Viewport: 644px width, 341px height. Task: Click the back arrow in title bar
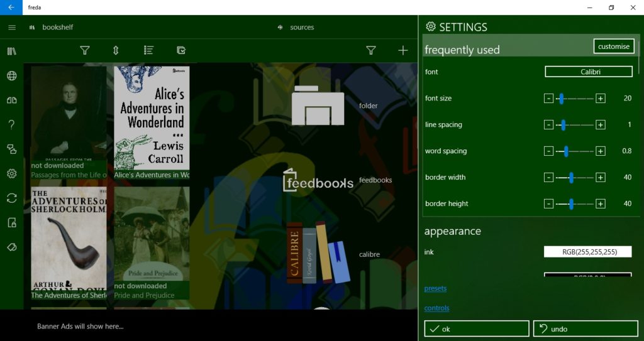click(x=11, y=8)
